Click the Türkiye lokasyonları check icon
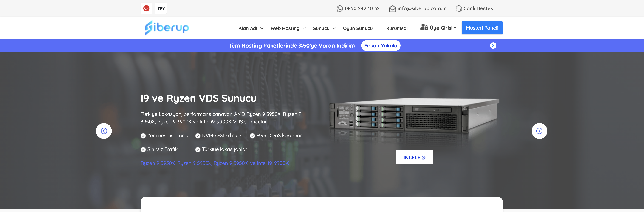 tap(198, 150)
